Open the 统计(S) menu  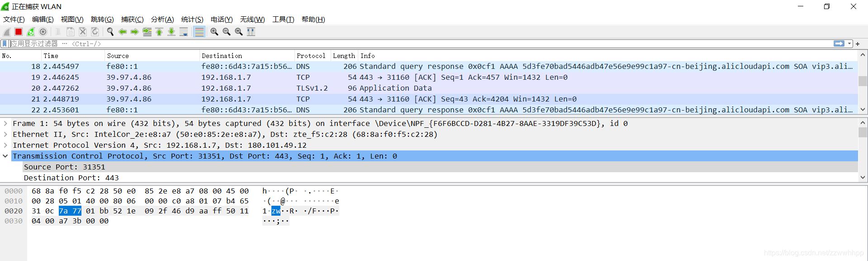tap(192, 19)
